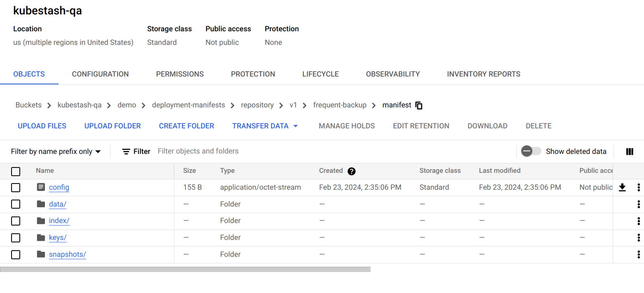Viewport: 644px width, 293px height.
Task: Select the snapshots/ row checkbox
Action: tap(16, 255)
